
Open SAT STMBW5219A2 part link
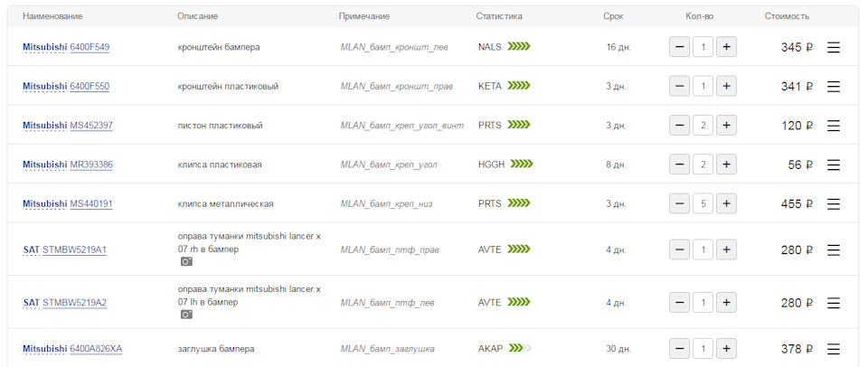74,303
